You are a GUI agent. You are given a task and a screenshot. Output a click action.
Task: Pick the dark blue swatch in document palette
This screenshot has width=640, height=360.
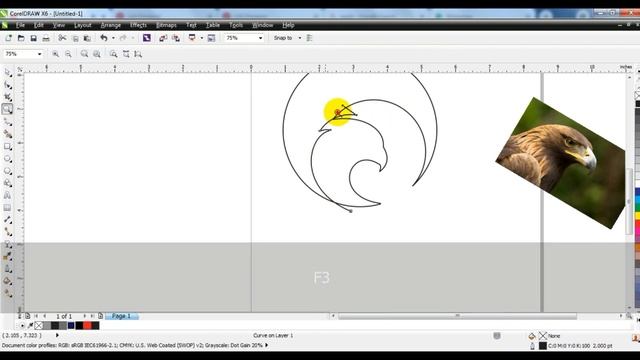click(x=71, y=325)
